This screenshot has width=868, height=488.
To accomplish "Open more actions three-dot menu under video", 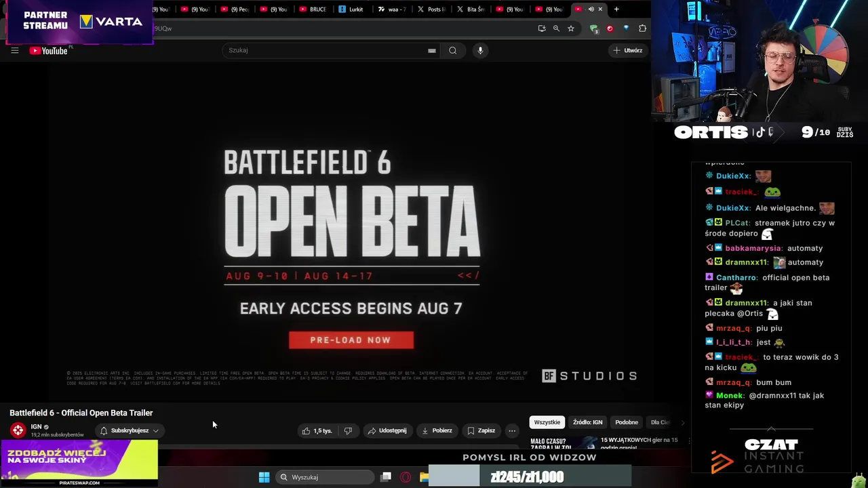I will (512, 430).
